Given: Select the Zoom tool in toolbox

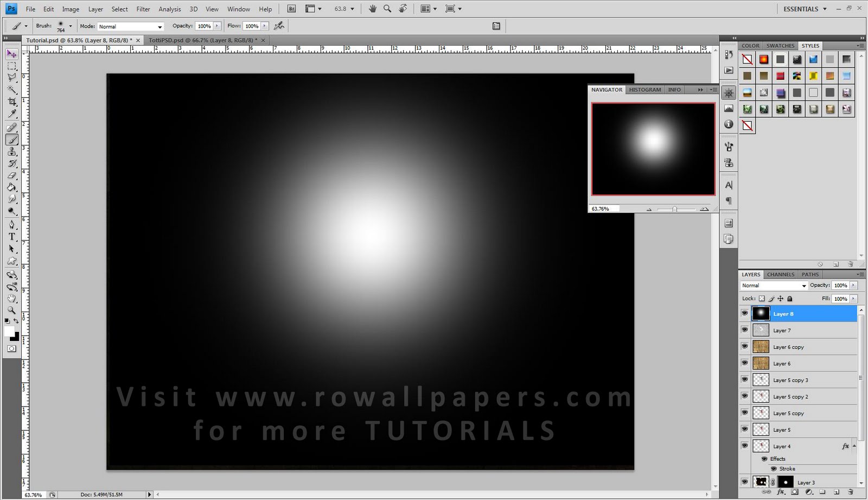Looking at the screenshot, I should 11,311.
